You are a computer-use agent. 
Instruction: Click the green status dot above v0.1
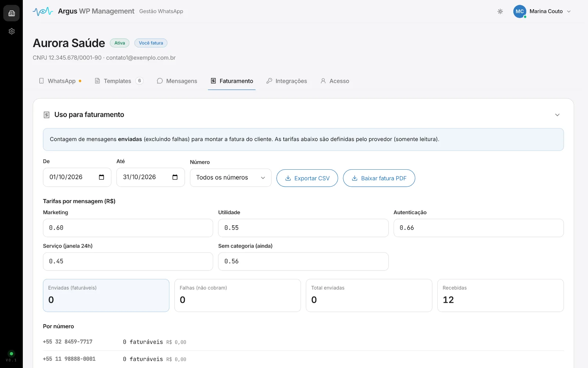coord(11,354)
